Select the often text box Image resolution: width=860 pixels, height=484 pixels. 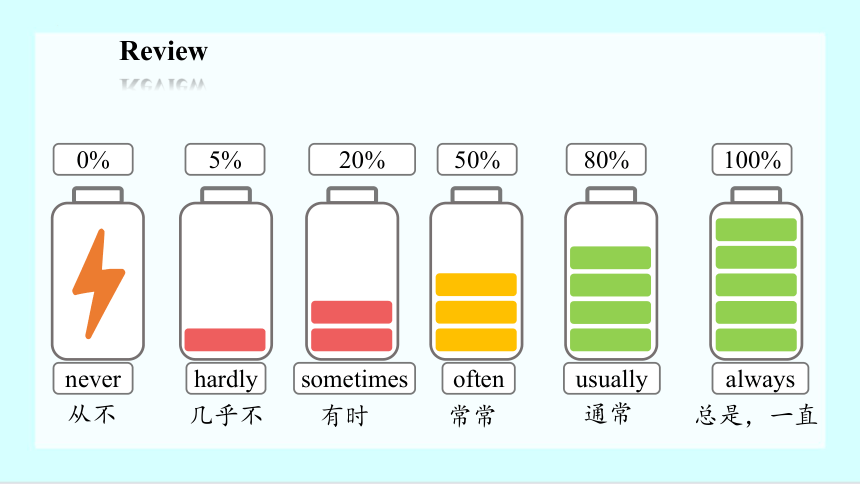(x=479, y=379)
